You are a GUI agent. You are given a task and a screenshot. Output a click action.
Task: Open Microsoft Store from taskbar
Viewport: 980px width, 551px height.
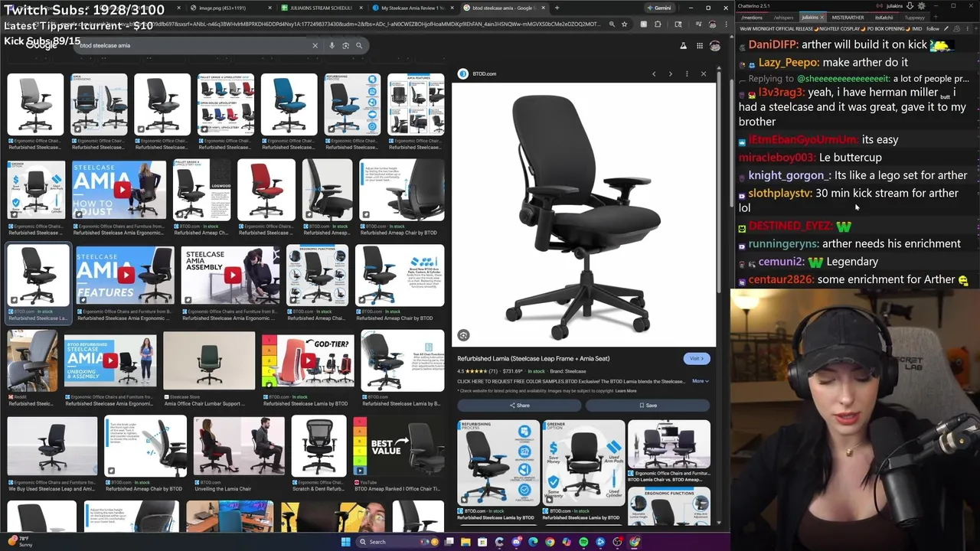click(x=482, y=542)
